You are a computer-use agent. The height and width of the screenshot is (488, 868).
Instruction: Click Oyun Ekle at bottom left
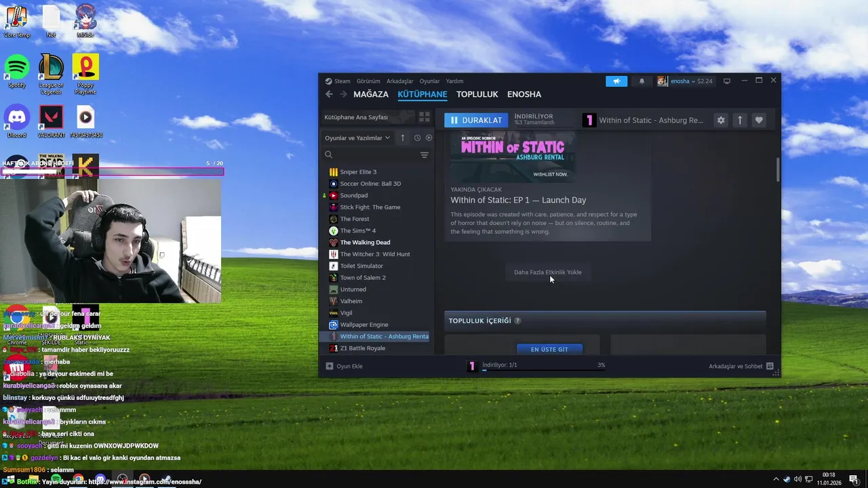[x=344, y=366]
